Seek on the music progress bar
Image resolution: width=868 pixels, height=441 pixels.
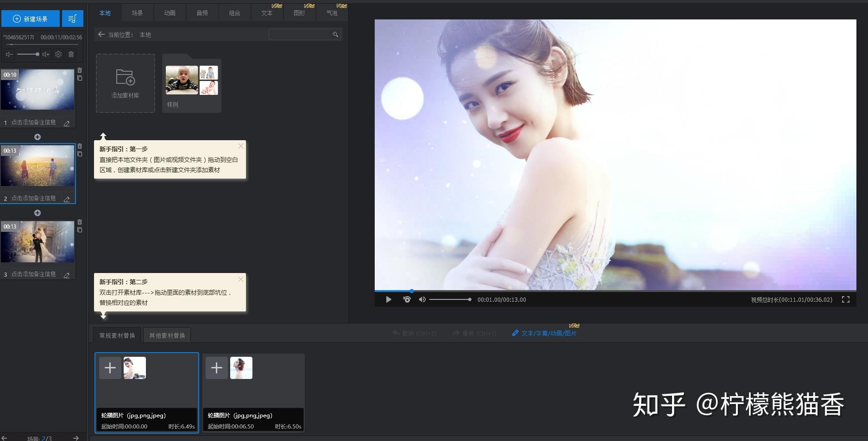tap(42, 44)
